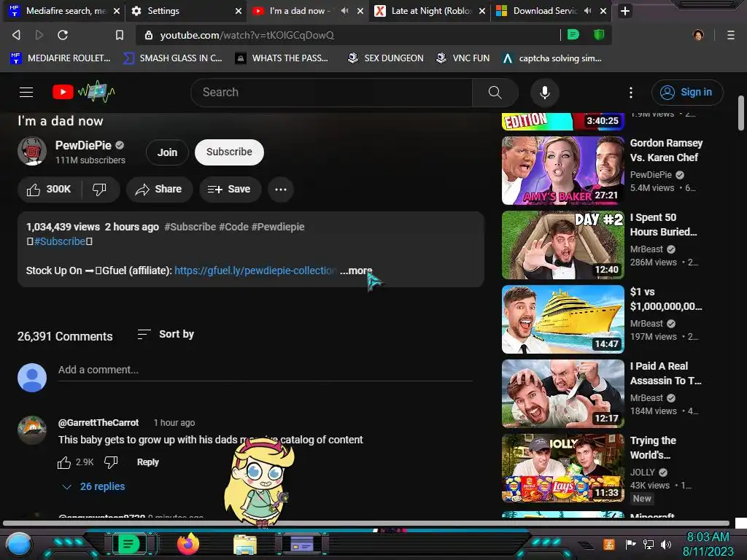
Task: Open the browser profile avatar
Action: click(x=698, y=35)
